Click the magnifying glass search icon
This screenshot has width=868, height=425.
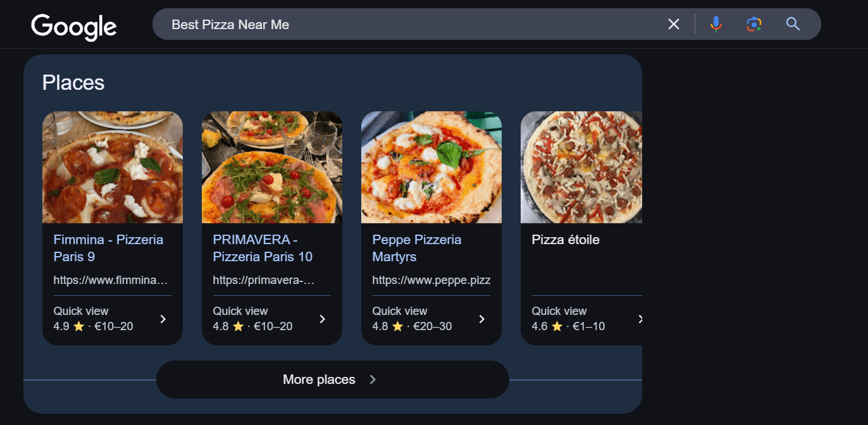click(793, 24)
